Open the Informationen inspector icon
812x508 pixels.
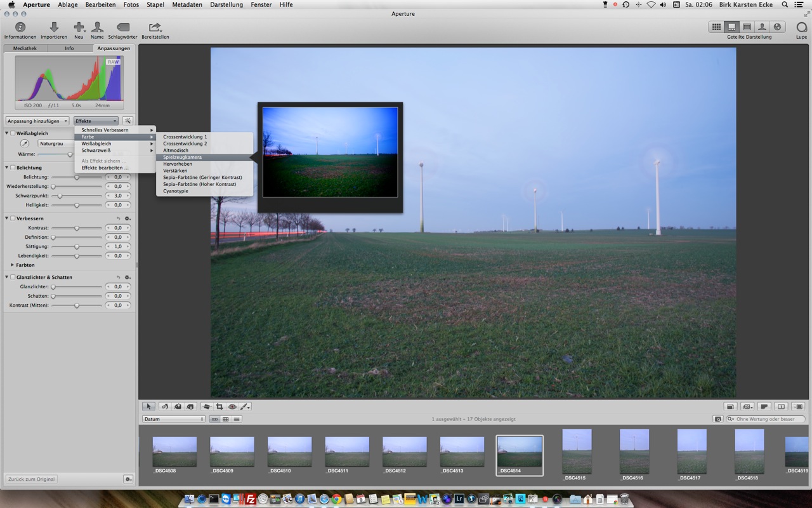tap(20, 27)
